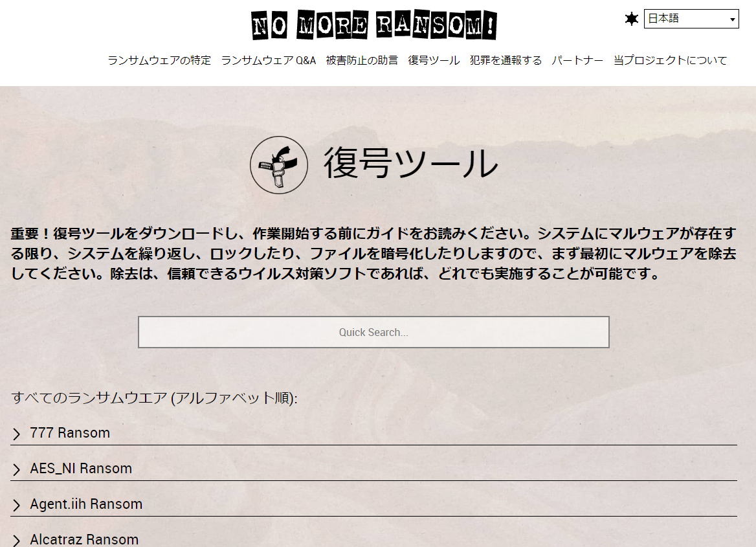
Task: Open 犯罪を通報する menu item
Action: point(506,60)
